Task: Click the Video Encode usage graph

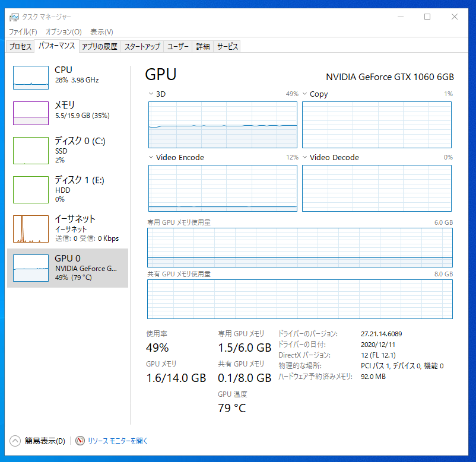Action: pyautogui.click(x=223, y=188)
